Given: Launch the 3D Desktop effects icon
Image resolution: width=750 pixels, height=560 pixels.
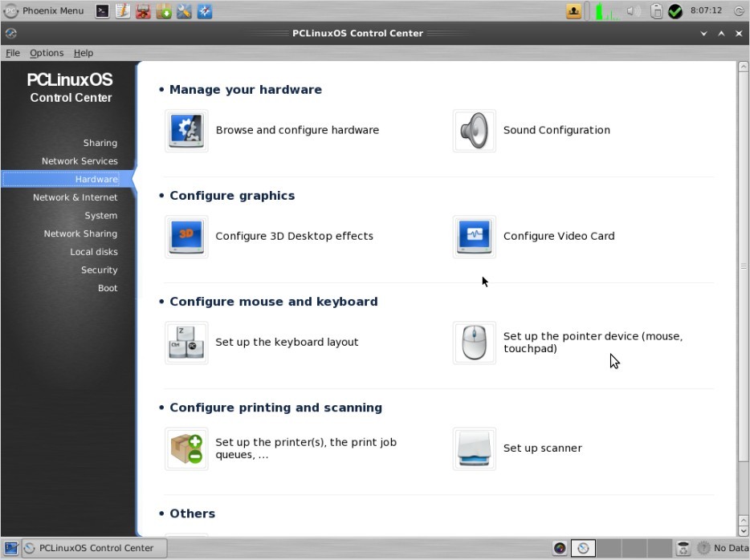Looking at the screenshot, I should pyautogui.click(x=186, y=237).
